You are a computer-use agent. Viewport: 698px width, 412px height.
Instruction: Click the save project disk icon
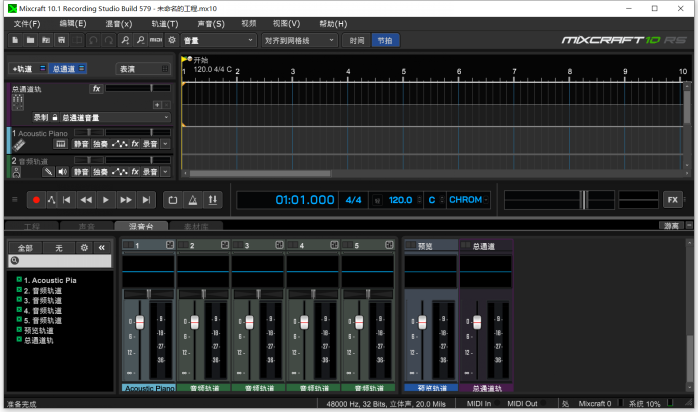61,40
